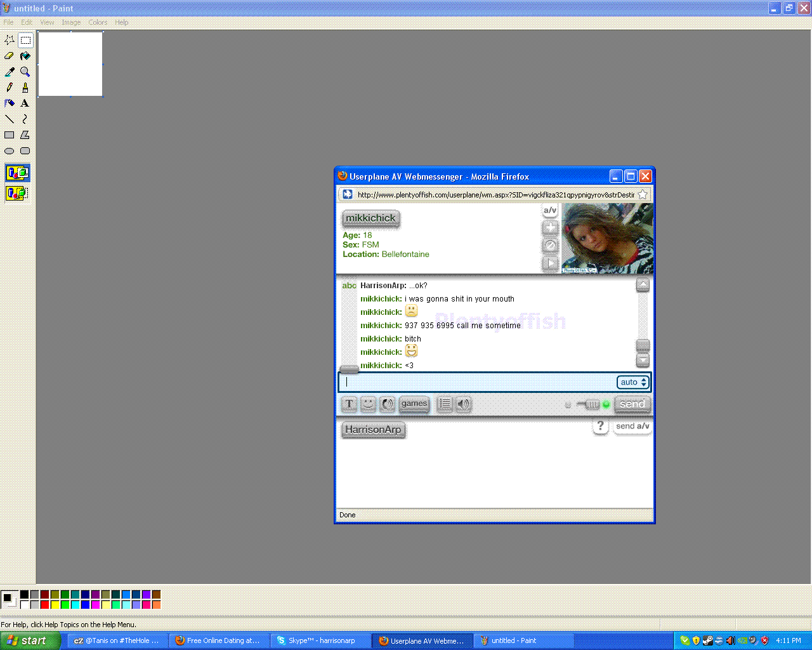Click the chat scrollbar up arrow

pos(643,286)
